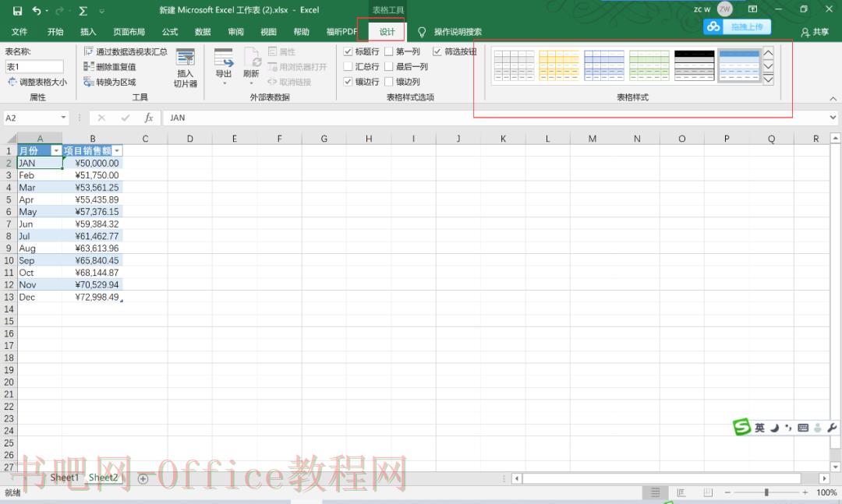842x504 pixels.
Task: Click 通过数据透视表汇总 (summarize with PivotTable)
Action: pyautogui.click(x=126, y=51)
